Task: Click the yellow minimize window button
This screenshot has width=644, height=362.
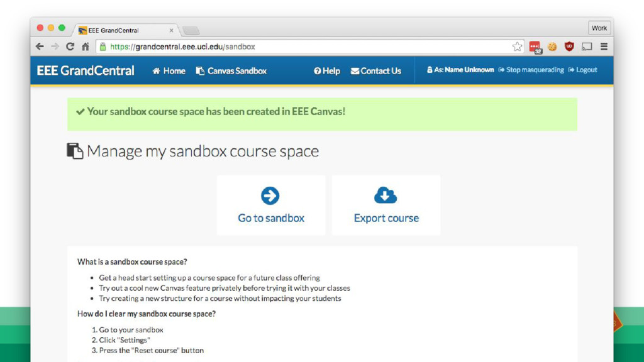Action: tap(51, 28)
